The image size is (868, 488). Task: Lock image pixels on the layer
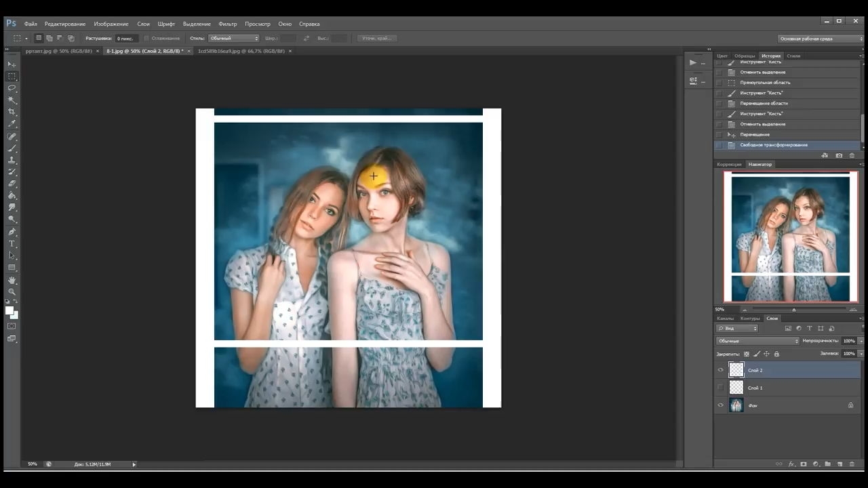tap(757, 354)
